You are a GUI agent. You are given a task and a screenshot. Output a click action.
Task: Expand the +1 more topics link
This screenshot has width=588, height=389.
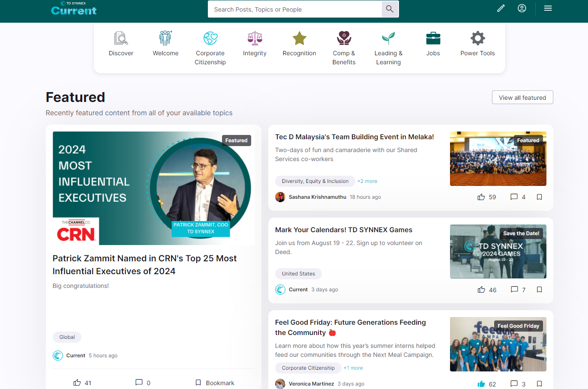(353, 368)
